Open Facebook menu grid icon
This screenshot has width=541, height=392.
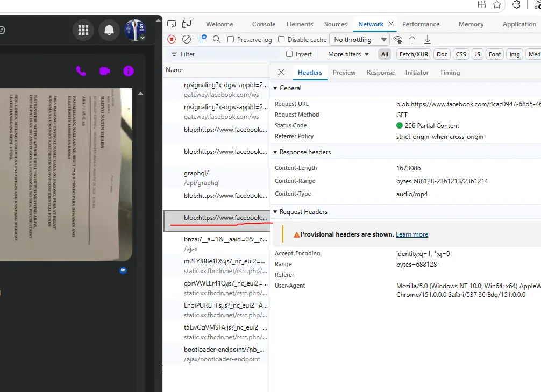(x=83, y=30)
